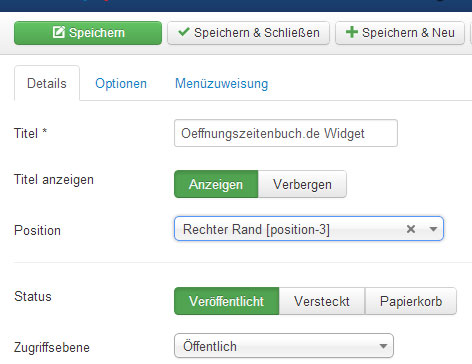
Task: Clear the Position selection with the x icon
Action: pos(411,229)
